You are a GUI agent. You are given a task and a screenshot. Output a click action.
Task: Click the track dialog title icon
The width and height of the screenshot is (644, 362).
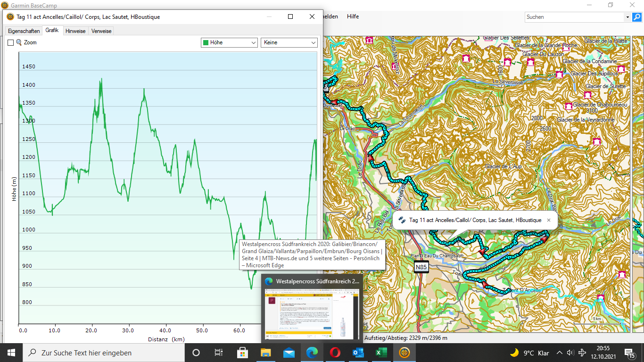(10, 17)
